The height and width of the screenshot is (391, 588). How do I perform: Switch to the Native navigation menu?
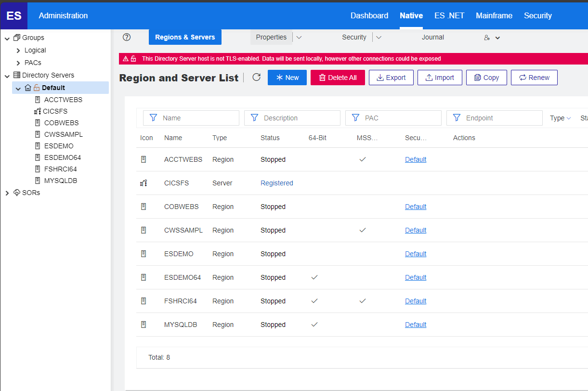tap(411, 15)
